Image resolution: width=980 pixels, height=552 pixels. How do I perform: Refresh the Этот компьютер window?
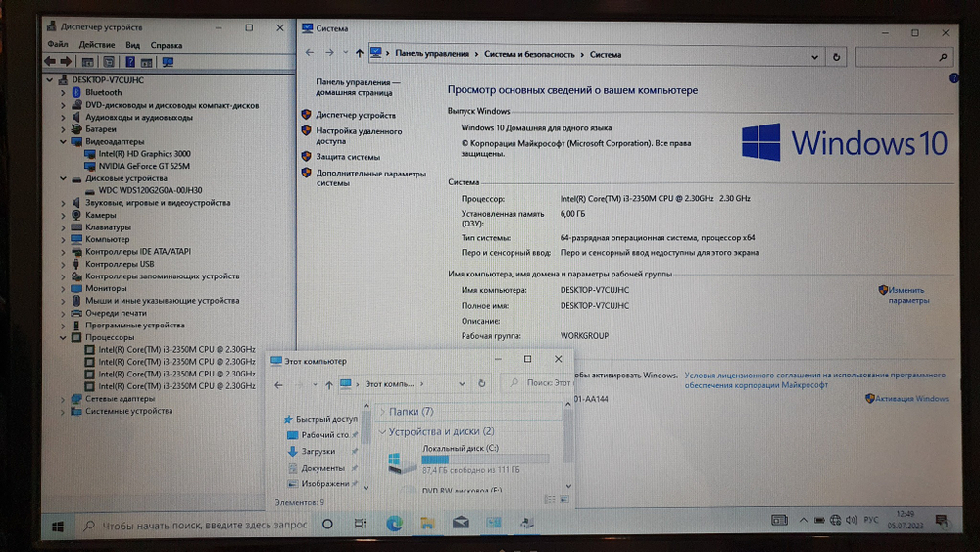[482, 383]
